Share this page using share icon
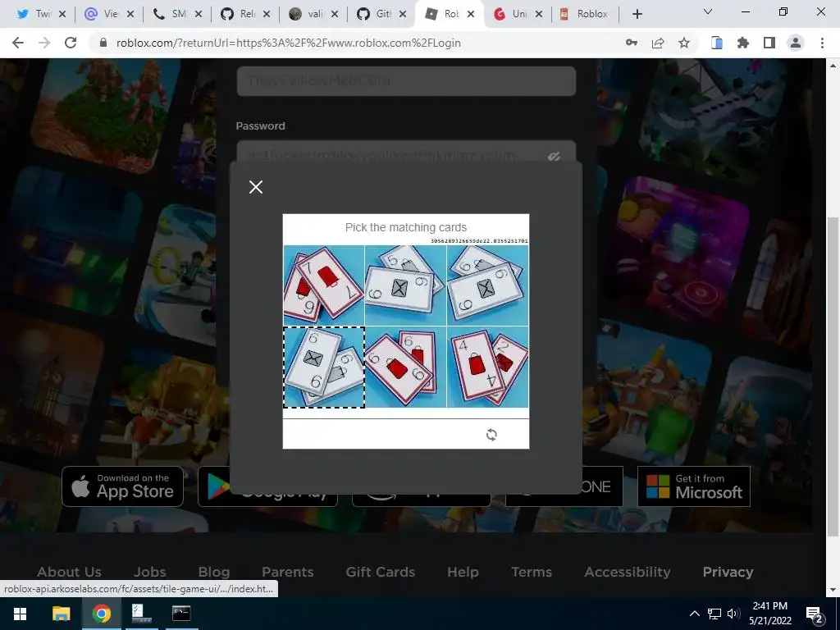The image size is (840, 630). [658, 43]
